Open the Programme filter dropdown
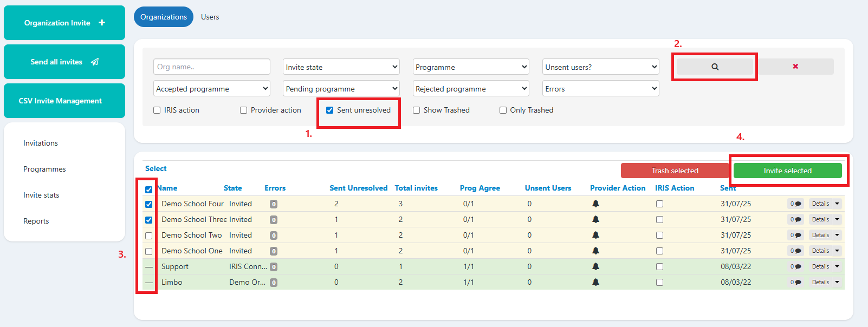The height and width of the screenshot is (327, 868). click(x=471, y=67)
